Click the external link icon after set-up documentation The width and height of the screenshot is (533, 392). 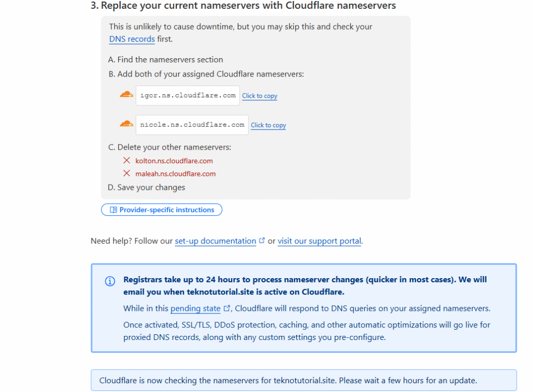coord(262,240)
